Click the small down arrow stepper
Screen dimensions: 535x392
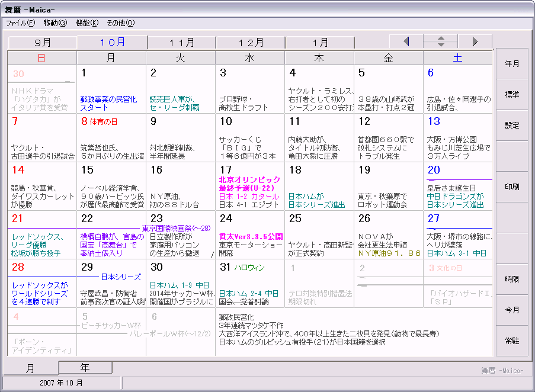pos(440,45)
